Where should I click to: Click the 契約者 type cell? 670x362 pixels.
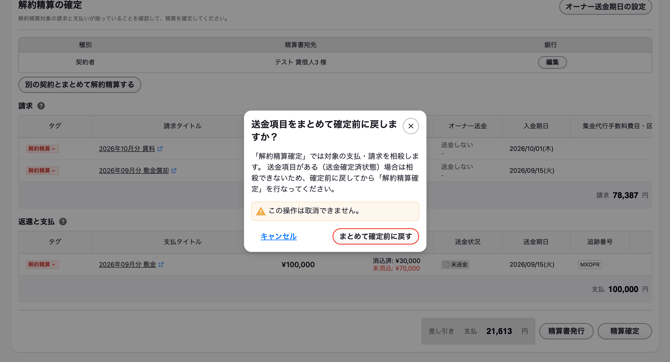pyautogui.click(x=85, y=62)
